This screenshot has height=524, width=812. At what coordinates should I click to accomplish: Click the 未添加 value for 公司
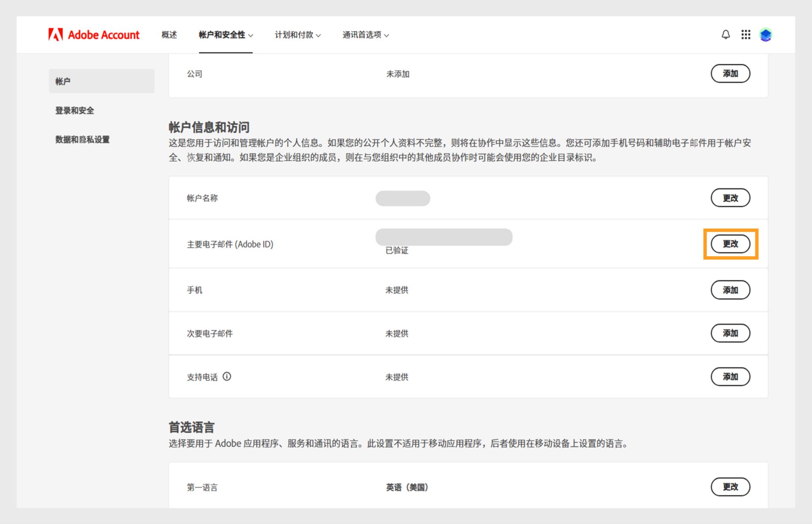point(398,74)
